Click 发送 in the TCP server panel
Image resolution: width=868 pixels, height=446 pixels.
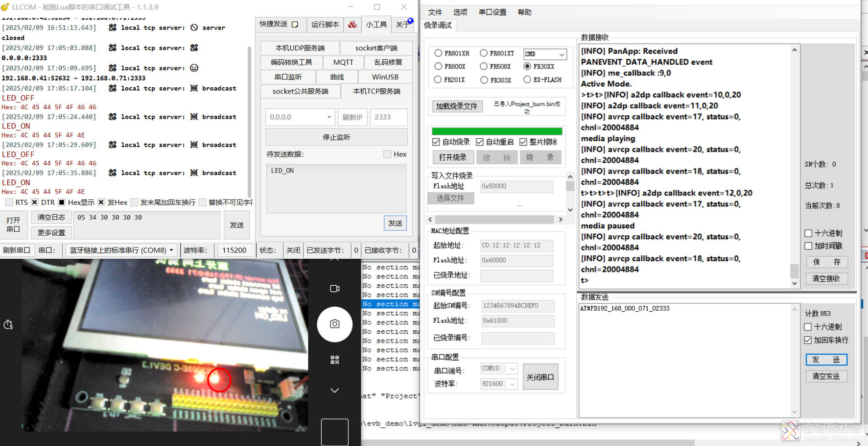pyautogui.click(x=395, y=223)
